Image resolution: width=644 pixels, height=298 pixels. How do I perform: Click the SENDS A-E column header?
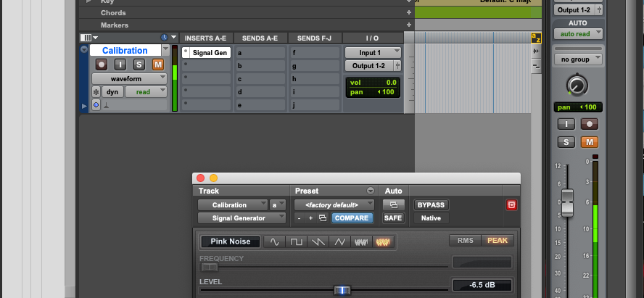tap(260, 38)
